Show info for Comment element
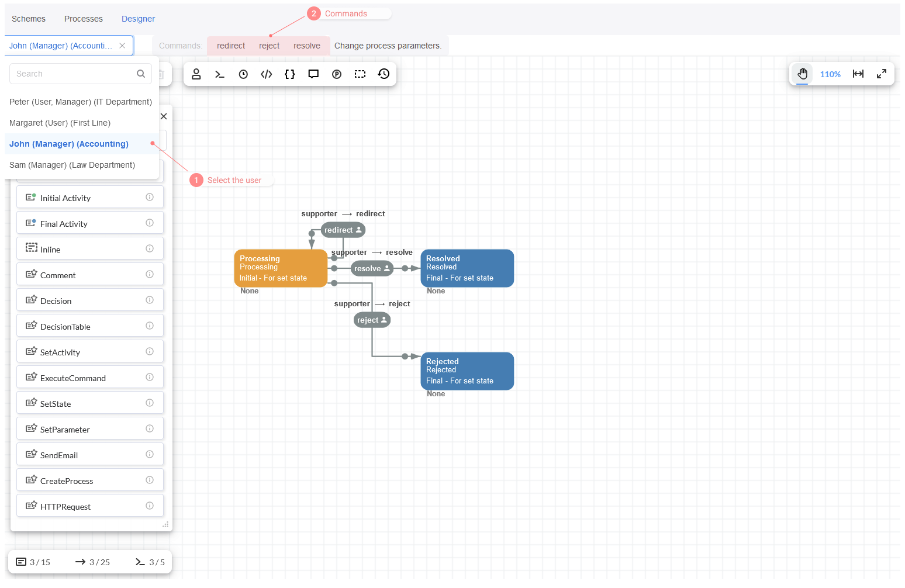 (x=150, y=274)
